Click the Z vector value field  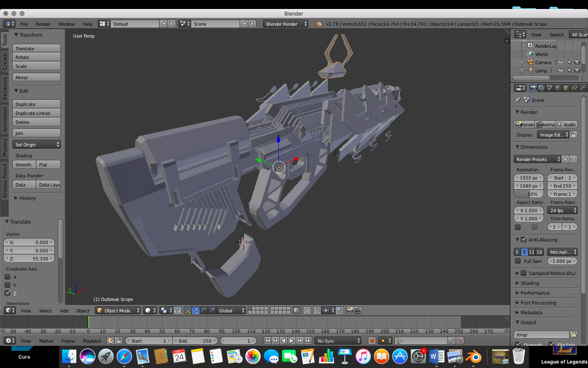pos(29,258)
